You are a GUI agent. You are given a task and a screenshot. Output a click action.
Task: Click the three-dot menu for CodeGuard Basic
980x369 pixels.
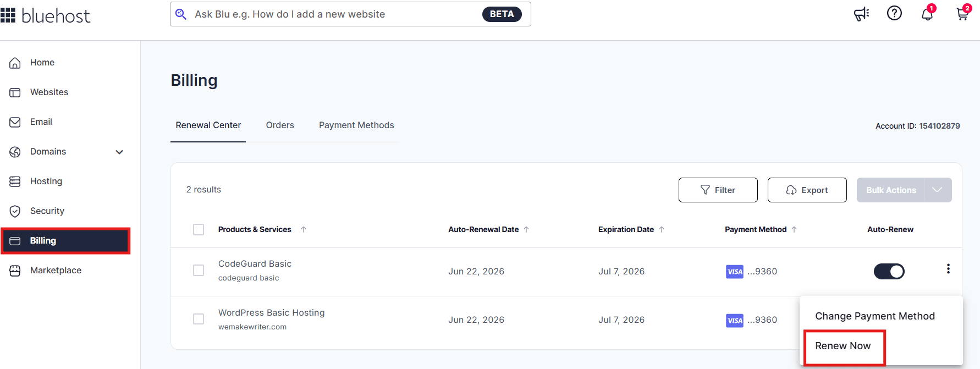(x=948, y=269)
